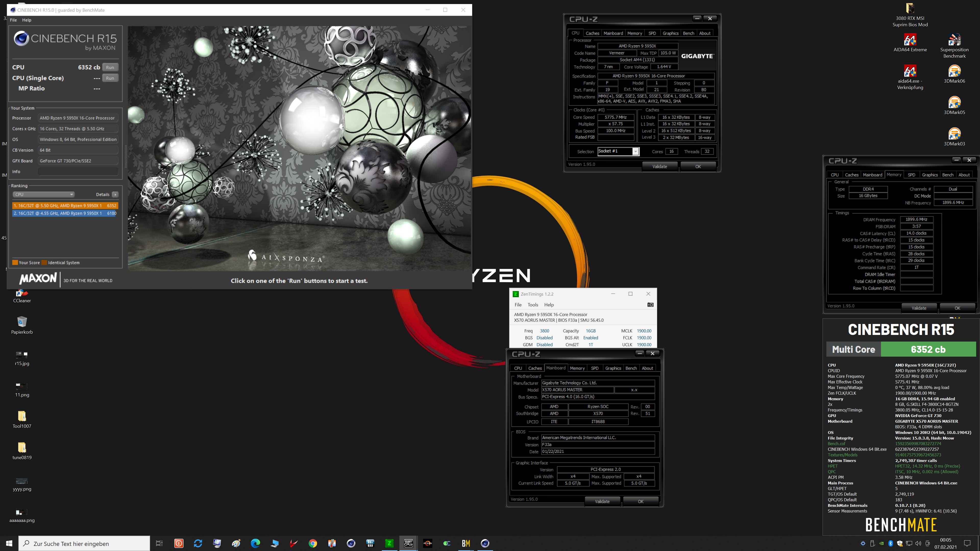Open the aida64.exe - Verknüpfung shortcut
The width and height of the screenshot is (980, 551).
(x=910, y=77)
